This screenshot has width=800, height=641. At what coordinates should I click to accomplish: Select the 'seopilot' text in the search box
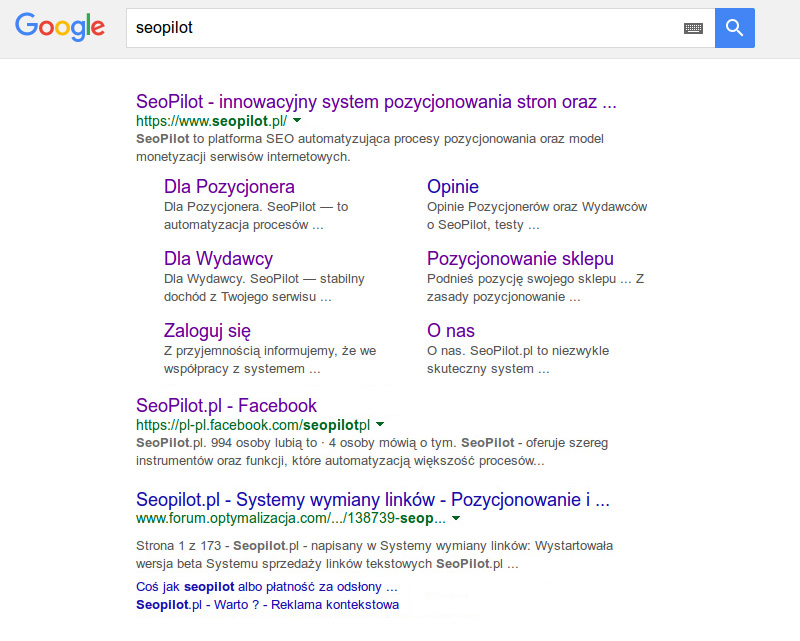[164, 28]
